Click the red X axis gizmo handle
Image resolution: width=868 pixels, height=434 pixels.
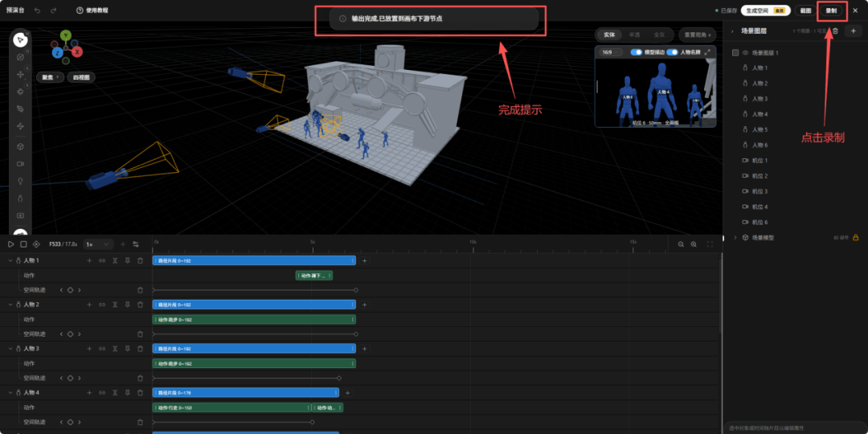tap(78, 52)
